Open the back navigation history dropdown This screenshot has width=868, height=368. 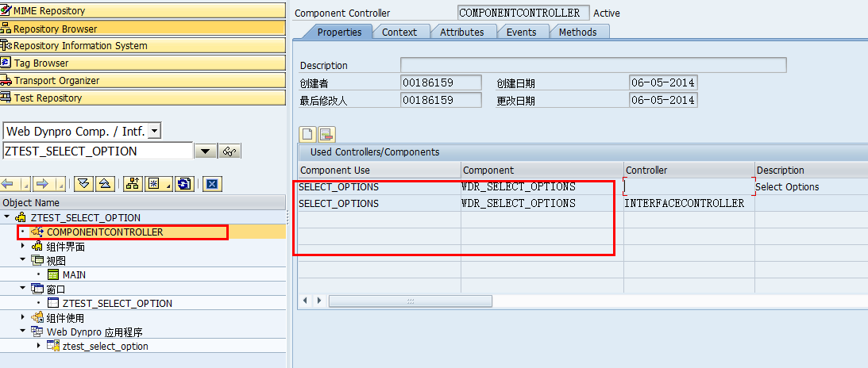(27, 184)
